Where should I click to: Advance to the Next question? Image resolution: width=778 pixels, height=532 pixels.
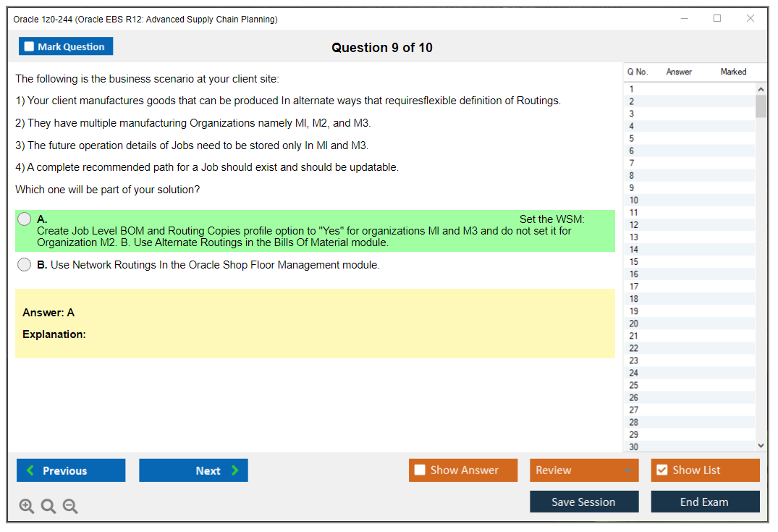point(193,470)
